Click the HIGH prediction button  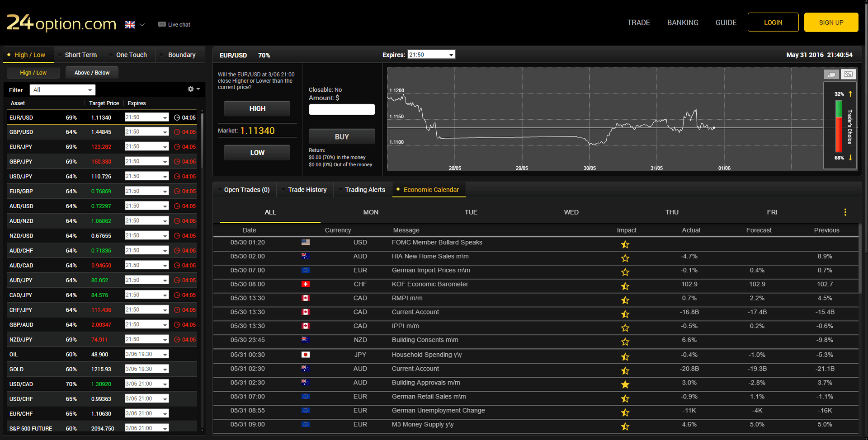click(x=257, y=108)
